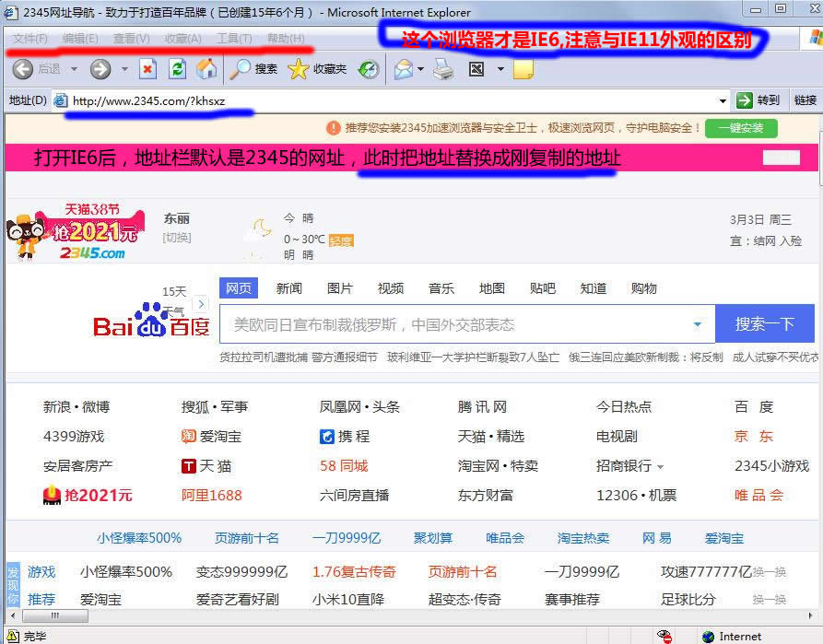The width and height of the screenshot is (823, 644).
Task: Open the 查看(V) menu
Action: coord(131,39)
